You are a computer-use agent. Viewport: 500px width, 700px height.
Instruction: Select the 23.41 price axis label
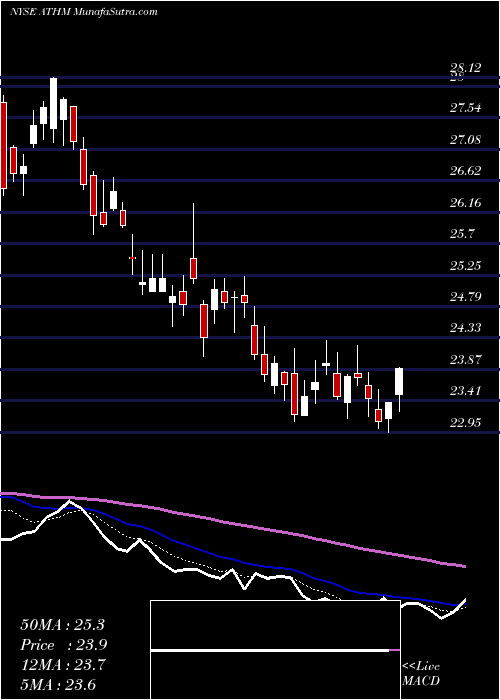pyautogui.click(x=466, y=391)
